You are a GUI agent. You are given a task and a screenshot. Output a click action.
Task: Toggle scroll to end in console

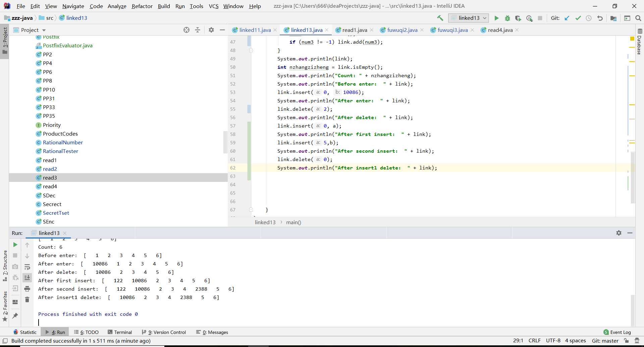coord(27,278)
